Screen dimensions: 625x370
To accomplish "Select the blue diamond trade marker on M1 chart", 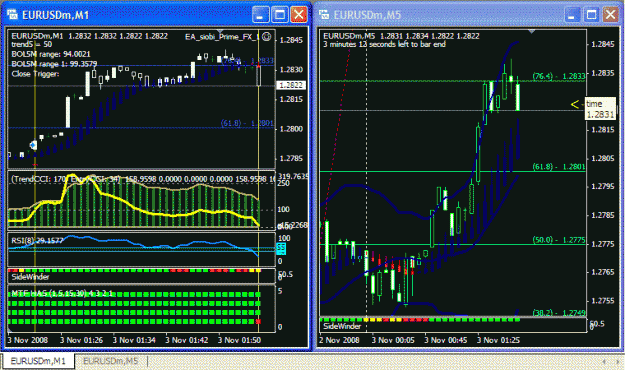I will tap(33, 145).
